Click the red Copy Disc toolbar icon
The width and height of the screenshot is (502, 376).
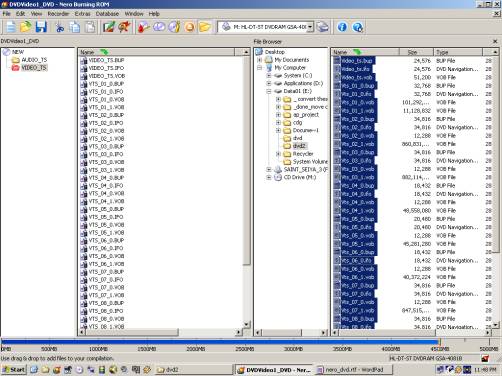click(143, 27)
